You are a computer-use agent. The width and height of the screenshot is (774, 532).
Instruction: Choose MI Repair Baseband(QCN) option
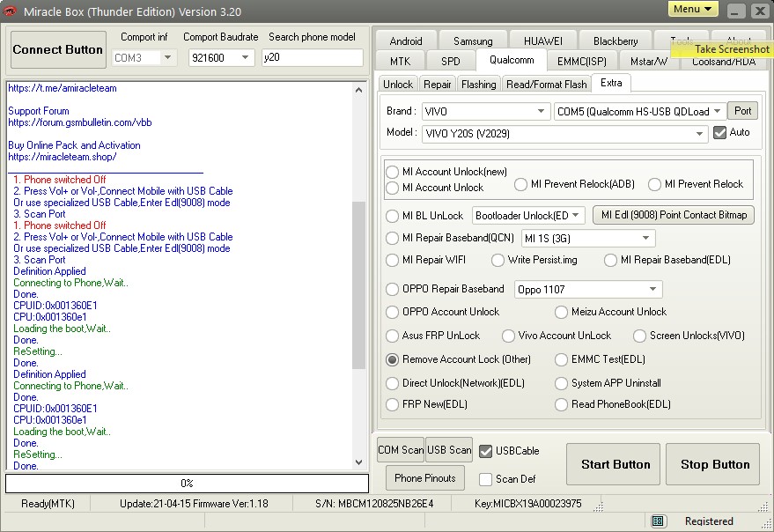[x=393, y=238]
